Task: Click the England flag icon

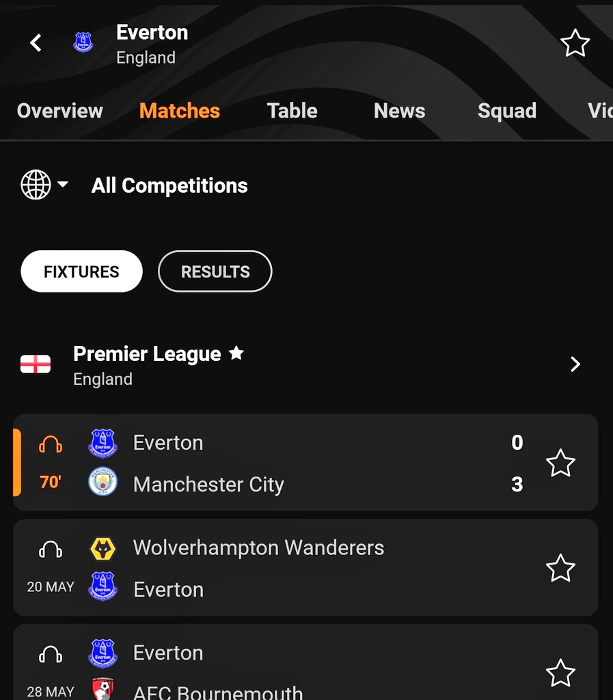Action: point(36,364)
